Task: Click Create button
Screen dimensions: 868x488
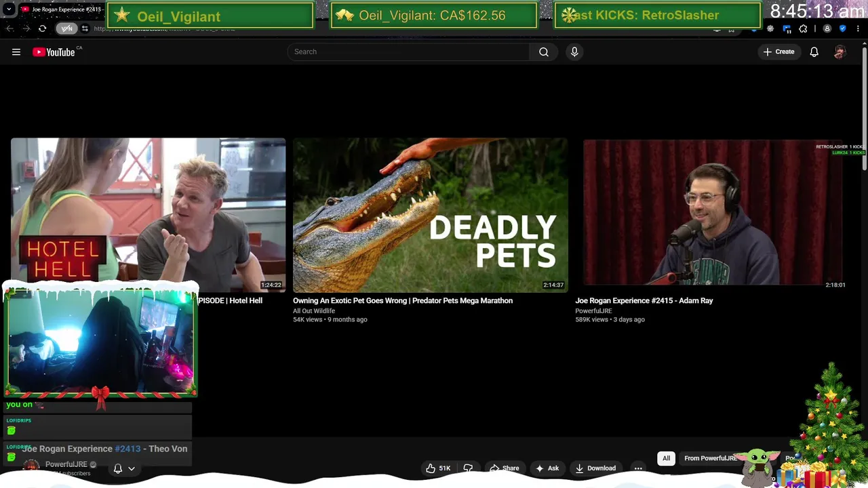Action: [x=778, y=52]
